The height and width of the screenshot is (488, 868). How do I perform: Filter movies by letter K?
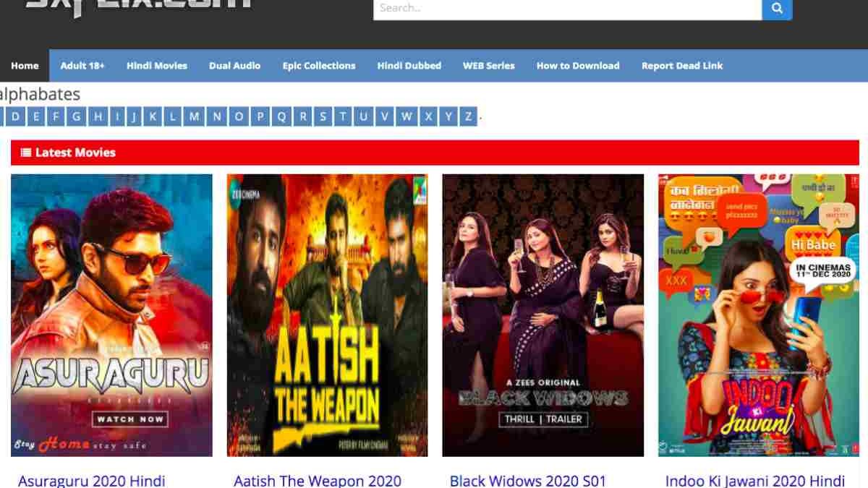click(x=153, y=116)
